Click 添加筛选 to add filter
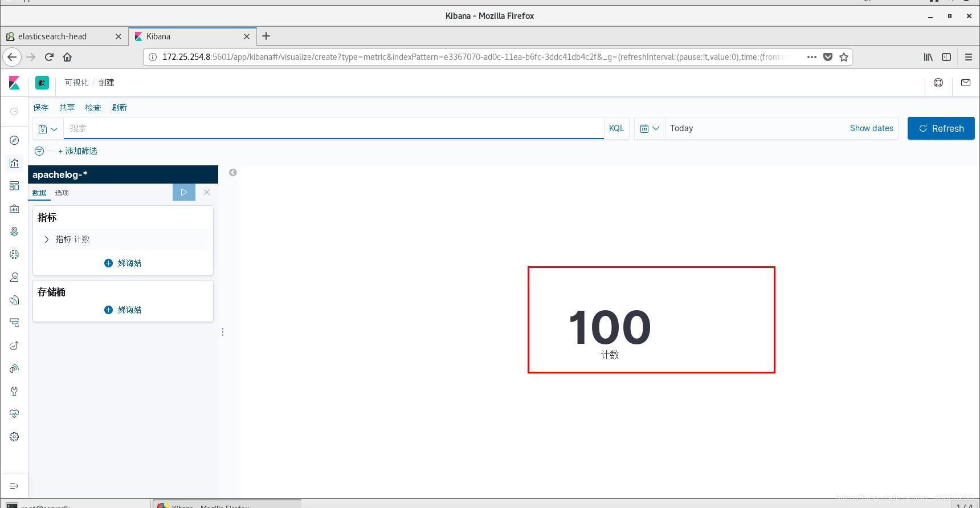 click(x=78, y=151)
